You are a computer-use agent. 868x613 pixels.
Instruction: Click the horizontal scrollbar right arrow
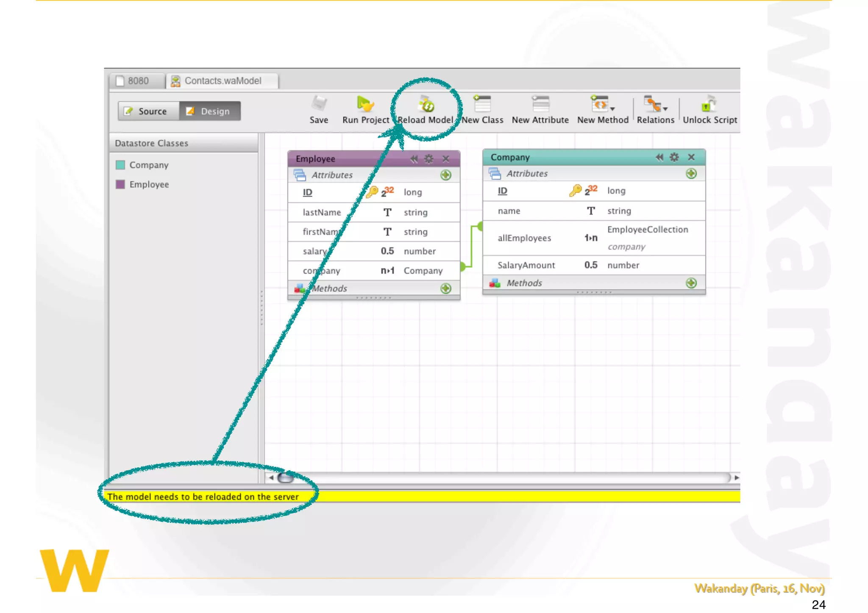click(737, 477)
